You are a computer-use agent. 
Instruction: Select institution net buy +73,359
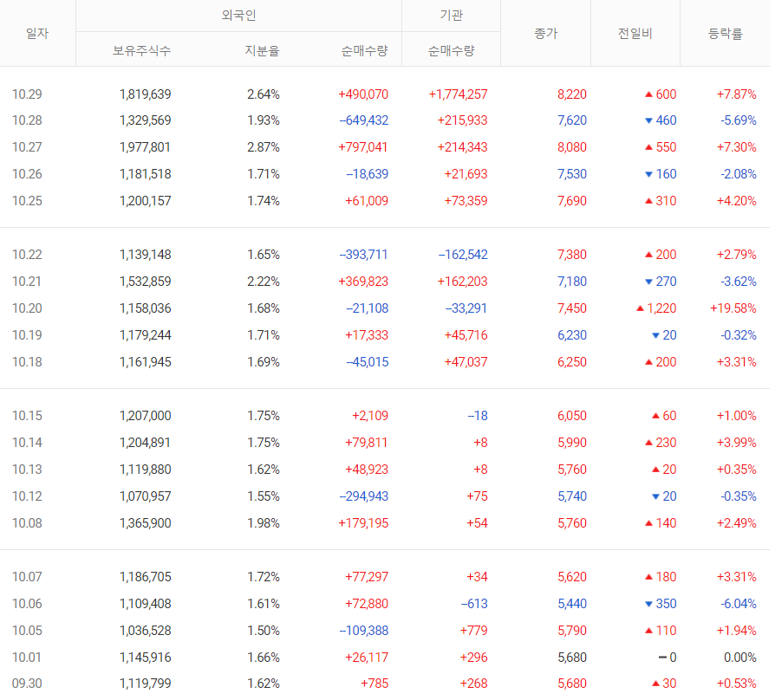[x=466, y=201]
